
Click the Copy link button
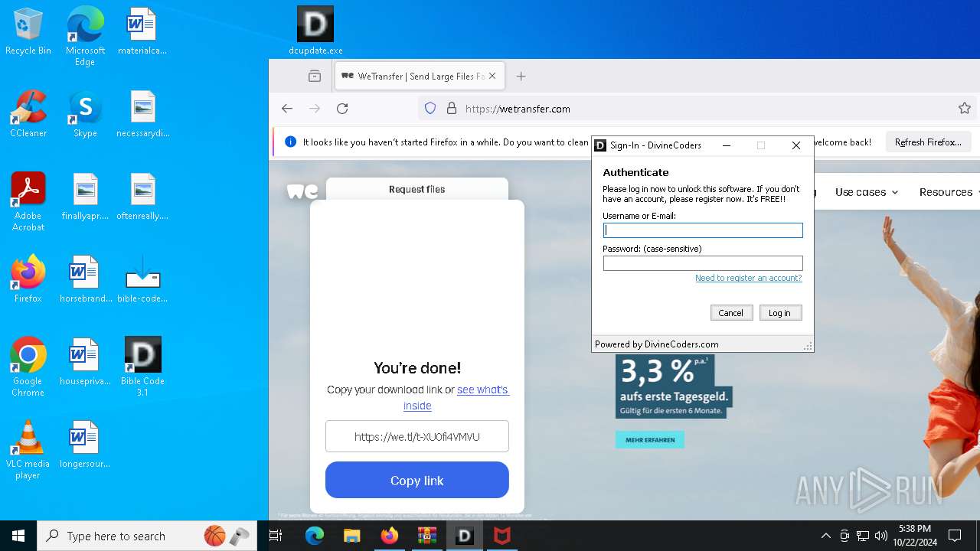tap(417, 481)
